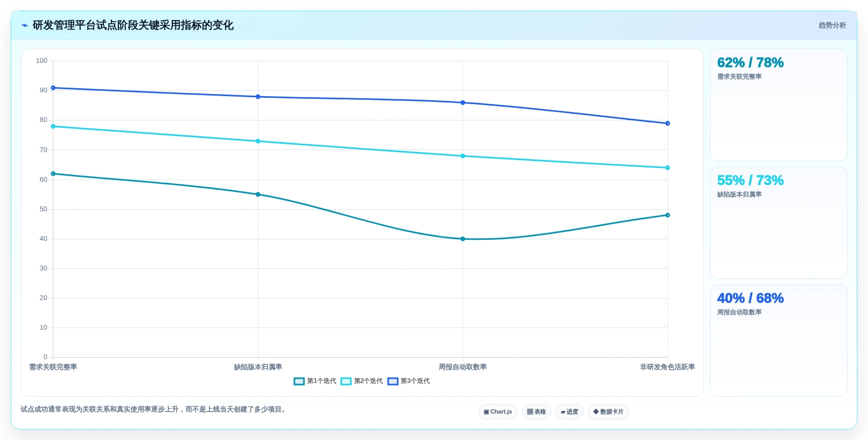Click the 第3个迭代 point at 需求关联完整率 (91)

coord(53,88)
